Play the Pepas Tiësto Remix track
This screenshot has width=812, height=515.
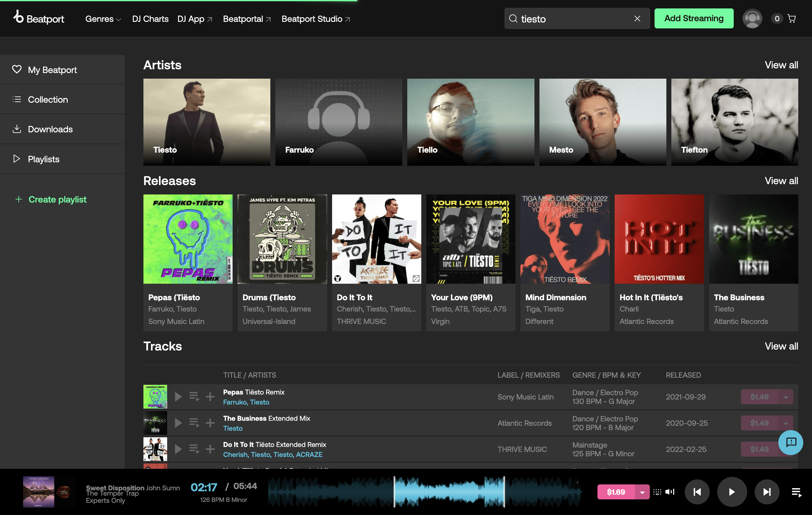[x=178, y=396]
